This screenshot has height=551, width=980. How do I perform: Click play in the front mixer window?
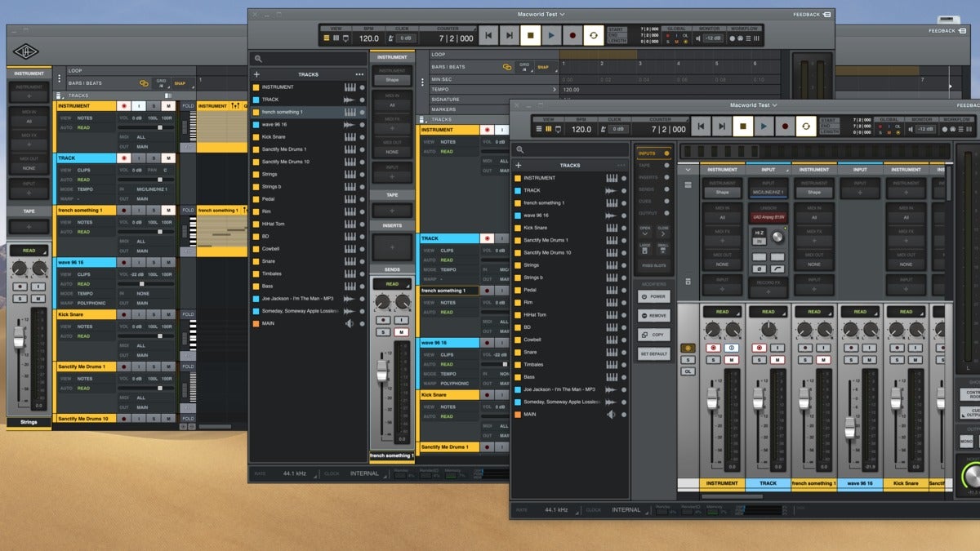(764, 127)
